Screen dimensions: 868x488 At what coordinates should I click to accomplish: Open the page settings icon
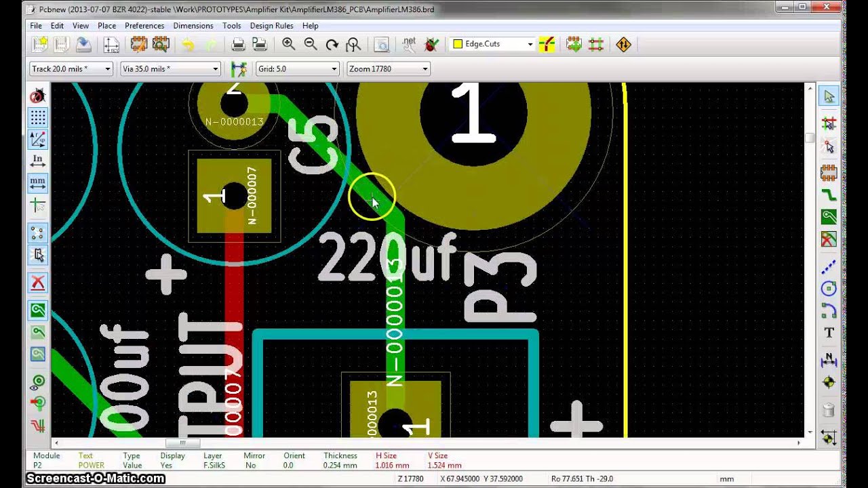pos(111,45)
